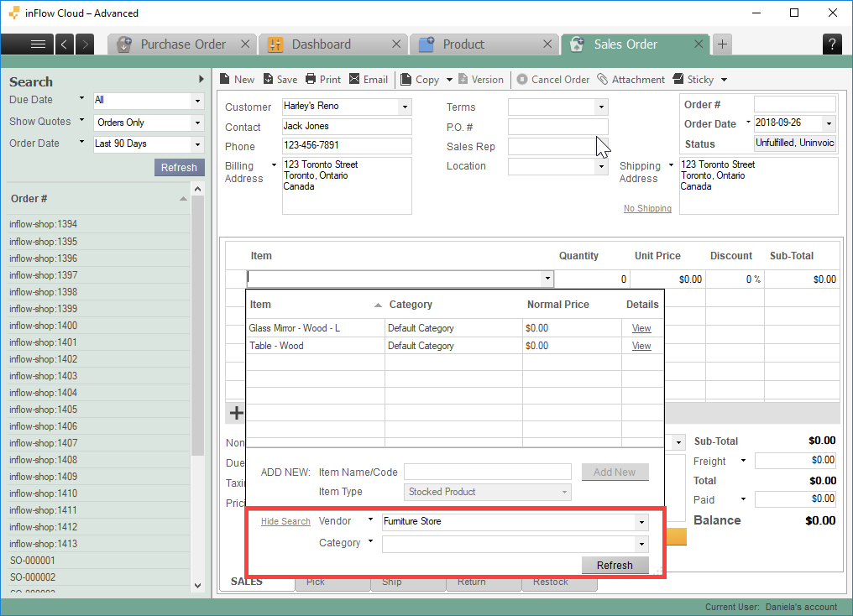This screenshot has width=853, height=616.
Task: Click the Hide Search link
Action: tap(285, 521)
